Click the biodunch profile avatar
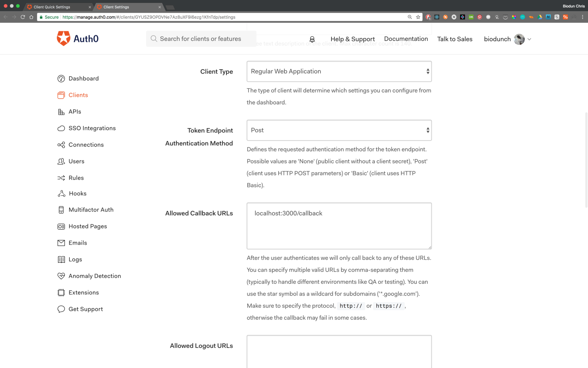The image size is (588, 368). 519,39
